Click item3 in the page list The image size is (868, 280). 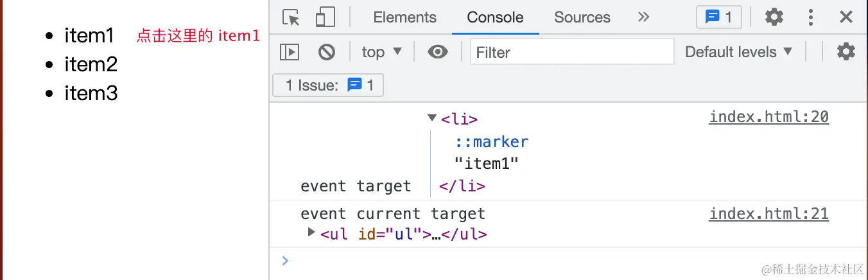point(91,94)
